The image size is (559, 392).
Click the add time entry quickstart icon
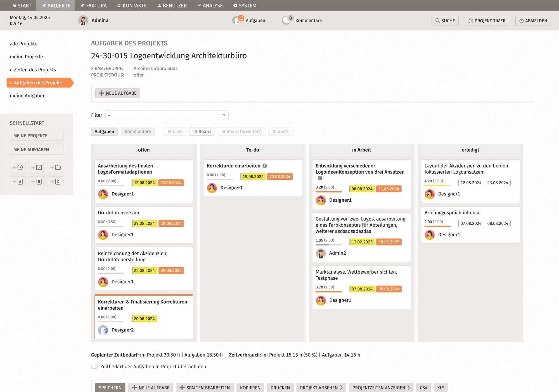click(x=18, y=168)
